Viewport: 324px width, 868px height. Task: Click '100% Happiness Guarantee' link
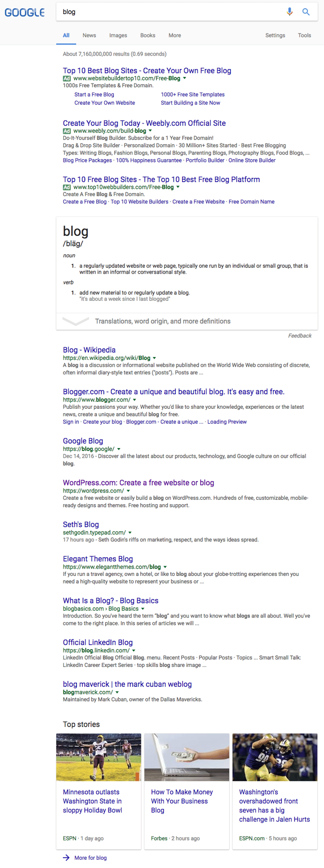(x=149, y=160)
